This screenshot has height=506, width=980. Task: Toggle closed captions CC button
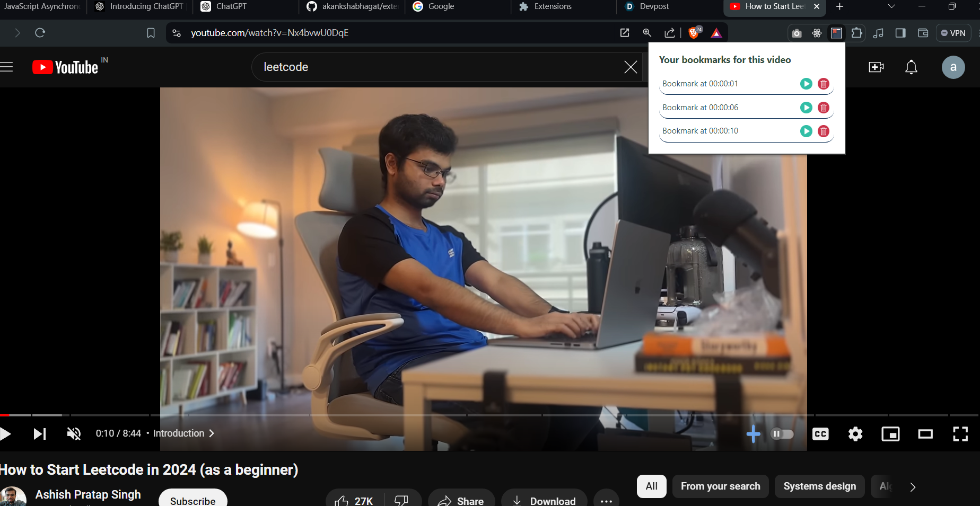820,434
